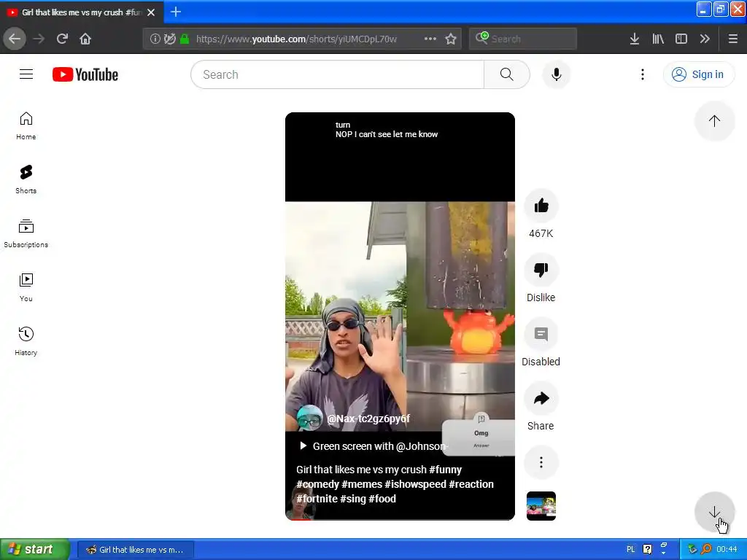Open the YouTube guide hamburger menu
747x560 pixels.
[26, 74]
